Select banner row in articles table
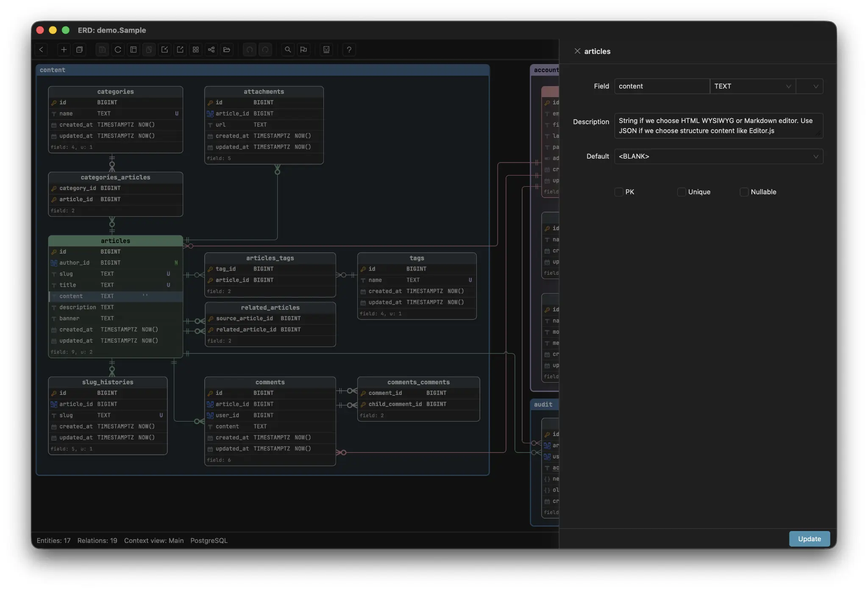Viewport: 868px width, 590px height. pos(116,319)
